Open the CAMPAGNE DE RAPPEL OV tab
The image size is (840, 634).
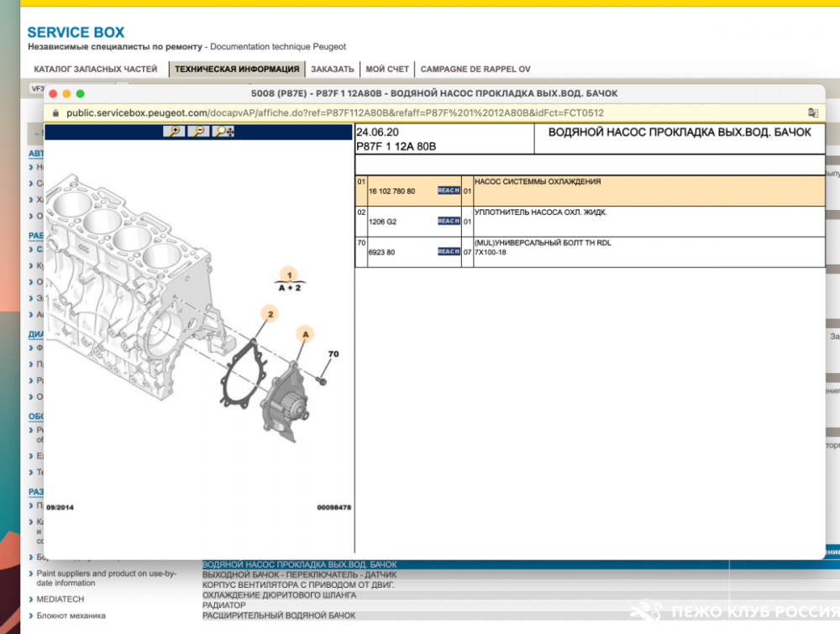[x=475, y=69]
